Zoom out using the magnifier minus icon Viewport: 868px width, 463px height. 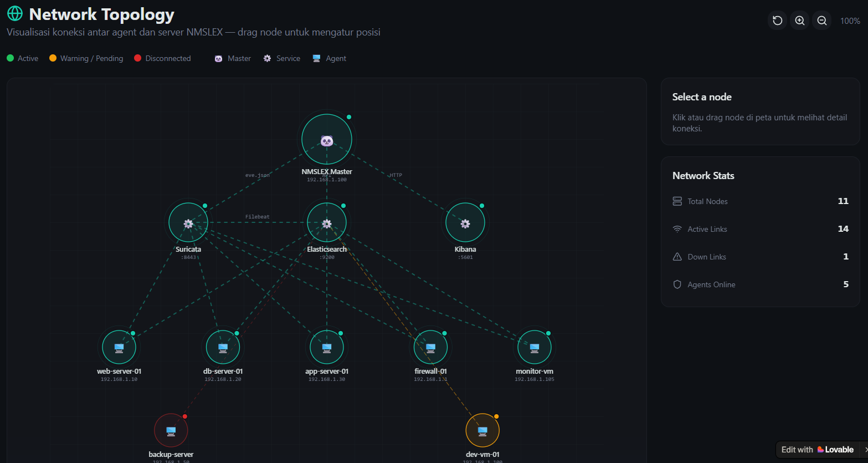coord(821,20)
